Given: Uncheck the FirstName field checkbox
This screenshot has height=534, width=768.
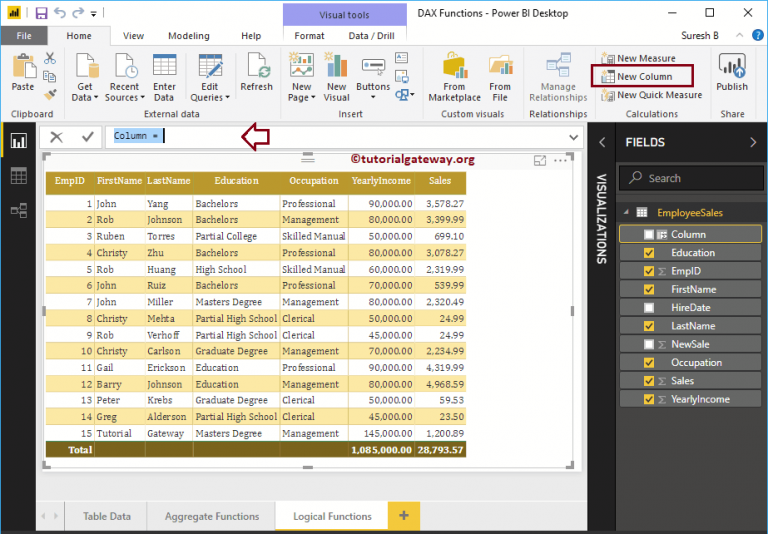Looking at the screenshot, I should click(x=649, y=290).
